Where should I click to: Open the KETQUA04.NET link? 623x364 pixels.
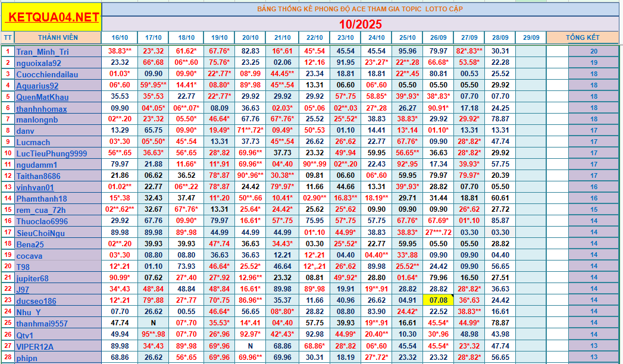[51, 17]
